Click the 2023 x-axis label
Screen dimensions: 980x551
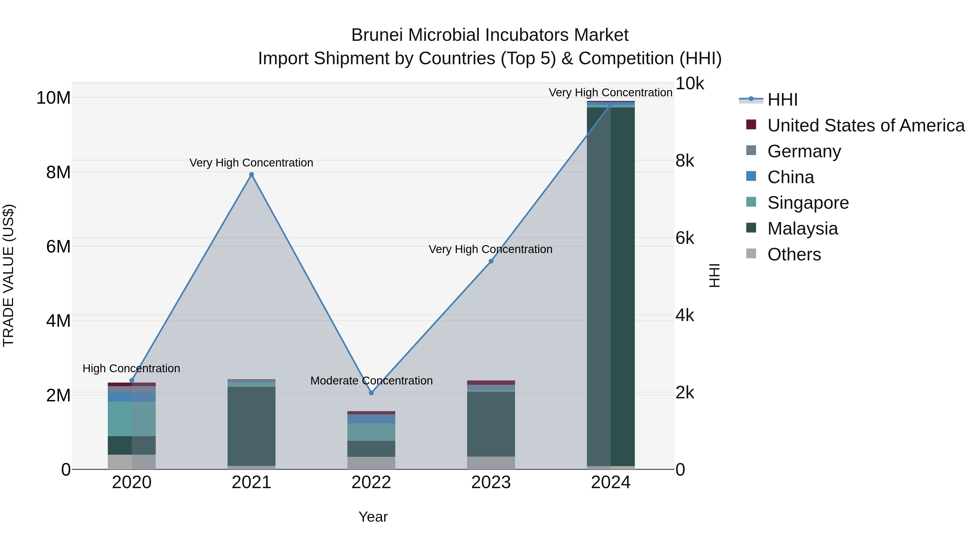click(x=491, y=482)
